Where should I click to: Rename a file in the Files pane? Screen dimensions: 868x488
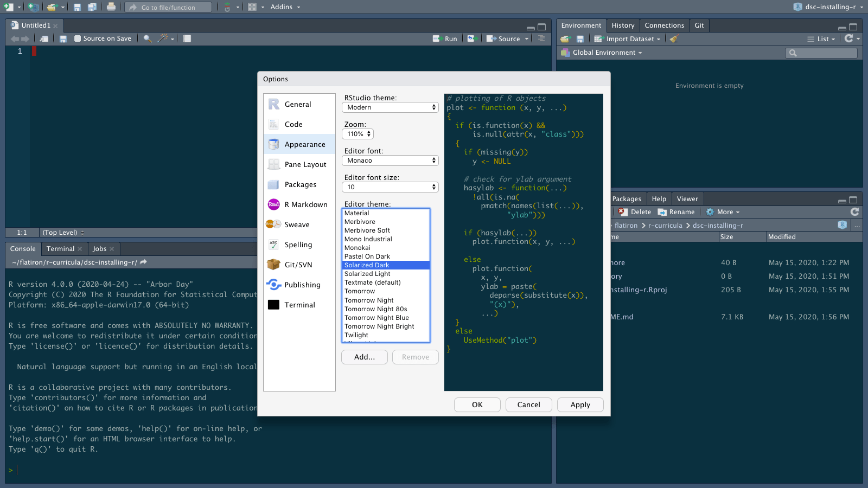pyautogui.click(x=676, y=211)
